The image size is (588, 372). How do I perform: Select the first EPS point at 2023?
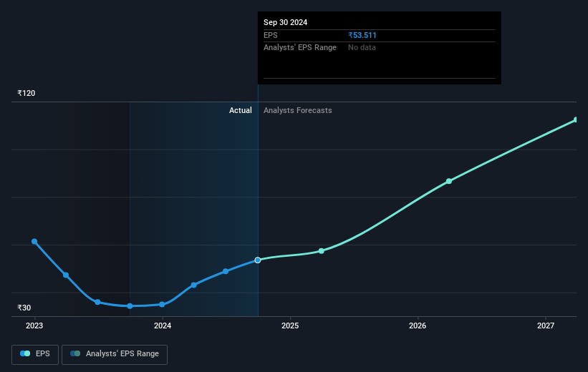[x=34, y=242]
